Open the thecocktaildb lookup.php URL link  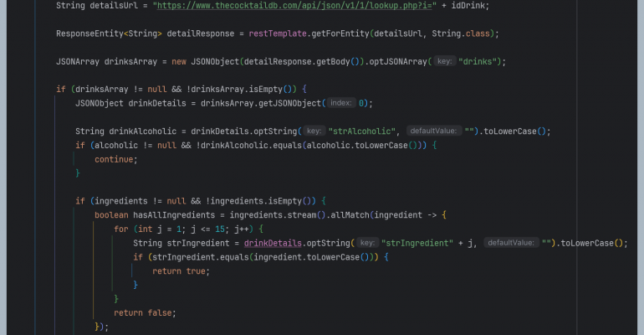(294, 6)
